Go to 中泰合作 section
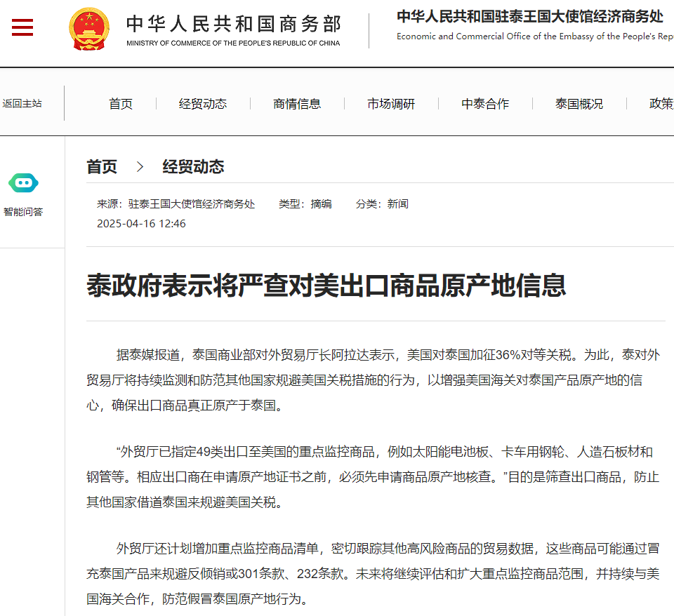Viewport: 674px width, 616px height. click(x=484, y=103)
